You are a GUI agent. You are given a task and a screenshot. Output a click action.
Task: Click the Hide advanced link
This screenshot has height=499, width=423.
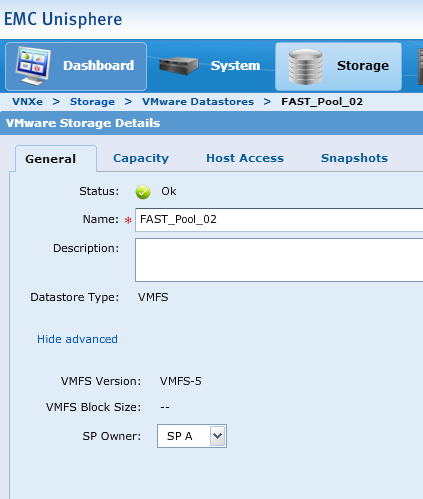77,339
